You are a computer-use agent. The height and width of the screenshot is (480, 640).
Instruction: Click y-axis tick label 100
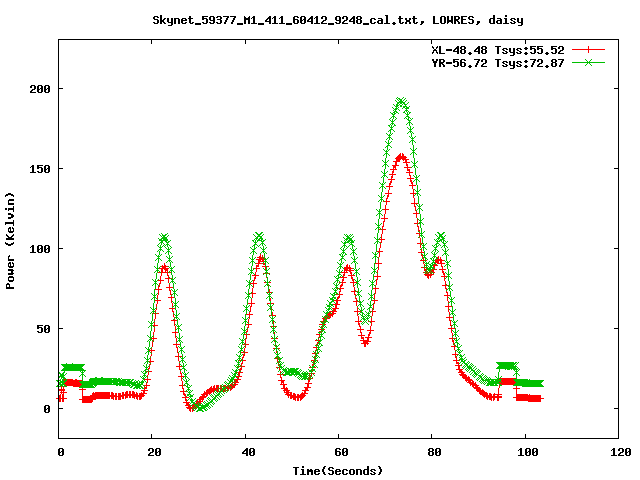point(40,249)
